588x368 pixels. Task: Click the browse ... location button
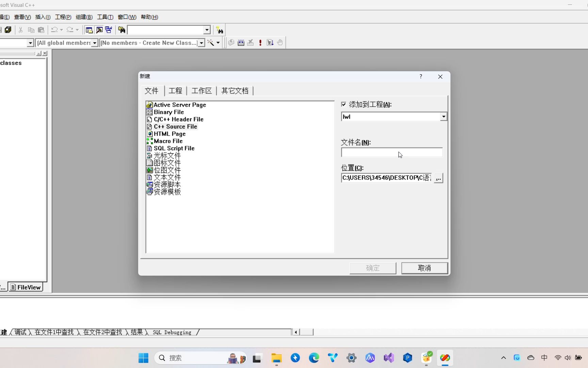coord(438,178)
